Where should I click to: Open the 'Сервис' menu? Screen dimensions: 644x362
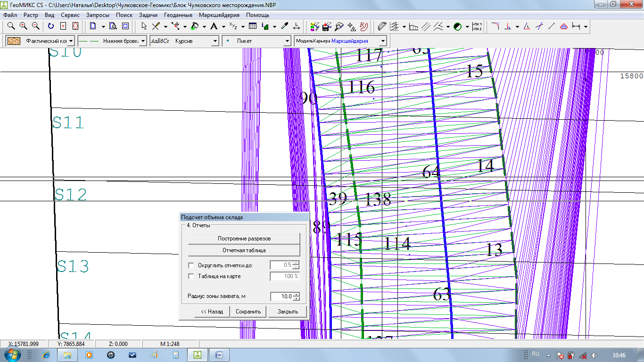coord(70,15)
